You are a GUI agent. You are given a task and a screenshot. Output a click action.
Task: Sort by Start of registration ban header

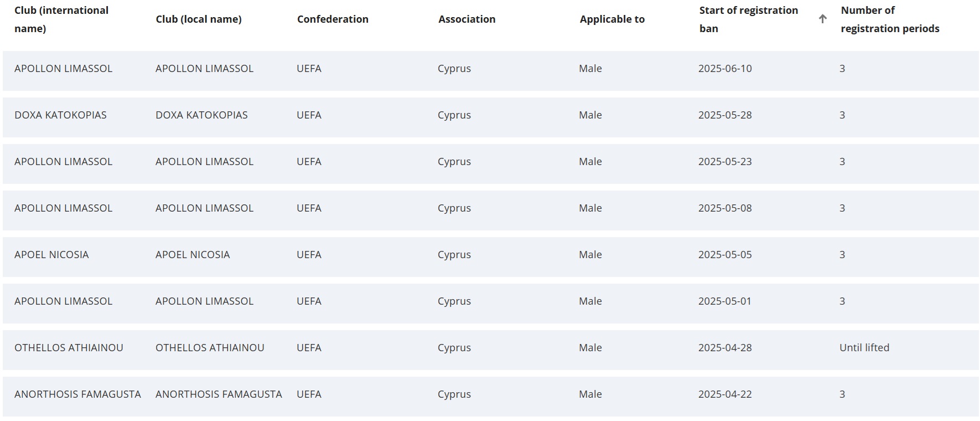click(x=748, y=19)
